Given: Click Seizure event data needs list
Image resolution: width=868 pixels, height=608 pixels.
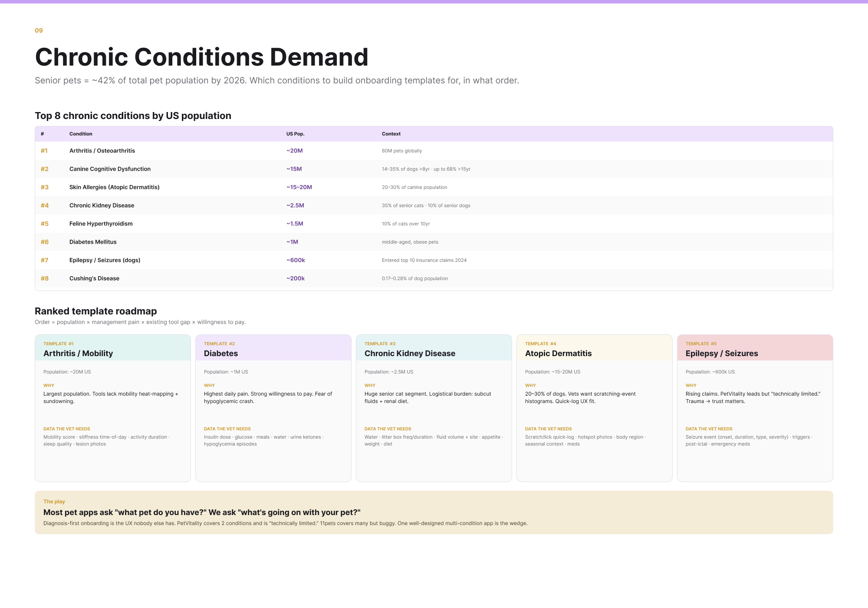Looking at the screenshot, I should click(x=749, y=440).
